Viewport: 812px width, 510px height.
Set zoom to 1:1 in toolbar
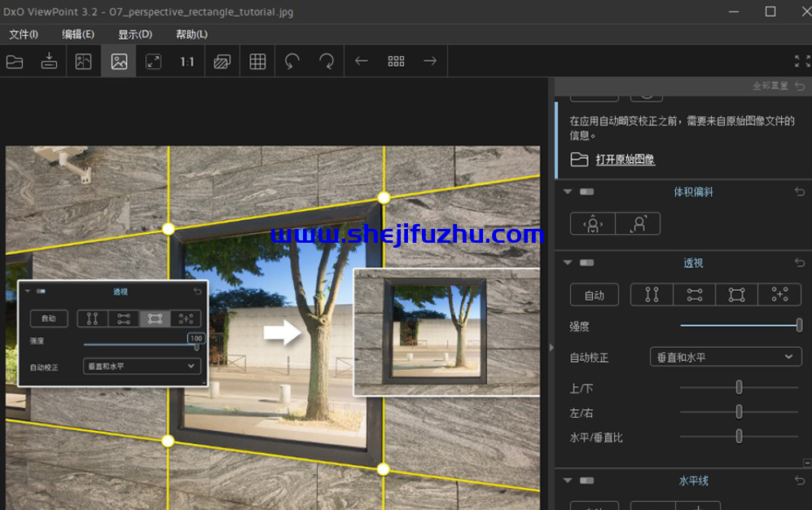187,61
